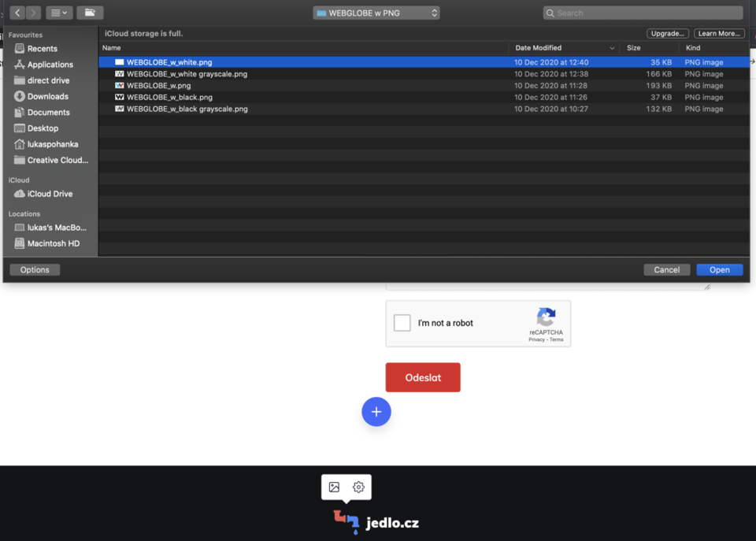Click the iCloud Drive cloud icon
This screenshot has height=541, width=756.
[x=19, y=194]
